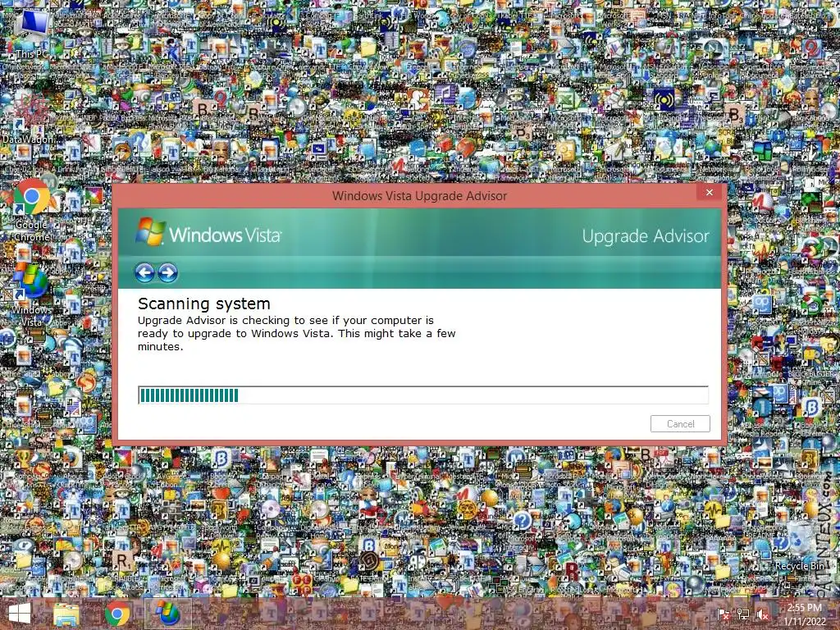Switch to Upgrade Advisor taskbar item
The image size is (840, 630).
pyautogui.click(x=167, y=614)
